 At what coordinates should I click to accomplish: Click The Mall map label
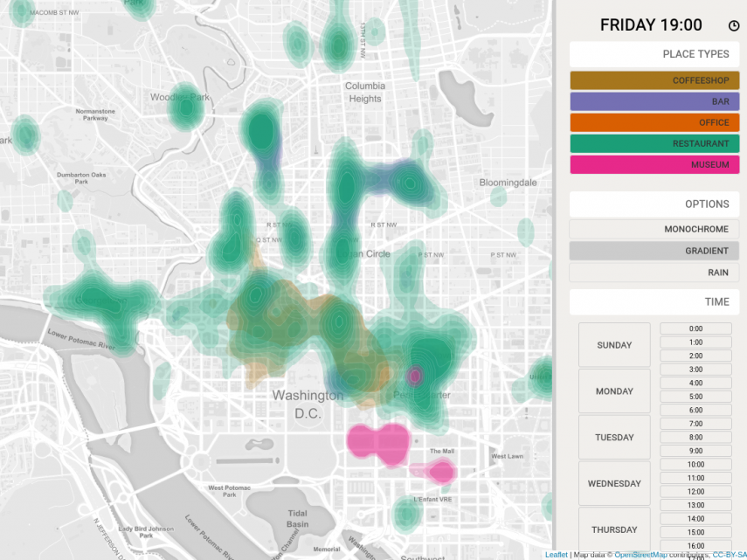point(442,451)
